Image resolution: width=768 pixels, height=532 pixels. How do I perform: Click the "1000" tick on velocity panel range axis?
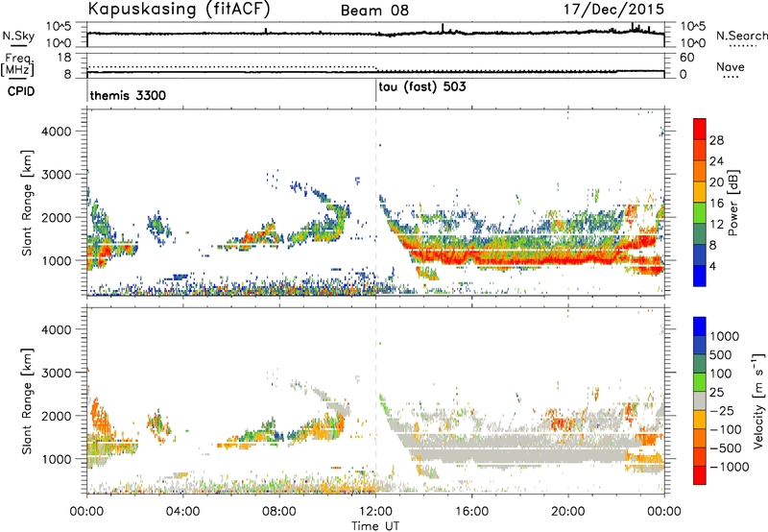pyautogui.click(x=56, y=459)
